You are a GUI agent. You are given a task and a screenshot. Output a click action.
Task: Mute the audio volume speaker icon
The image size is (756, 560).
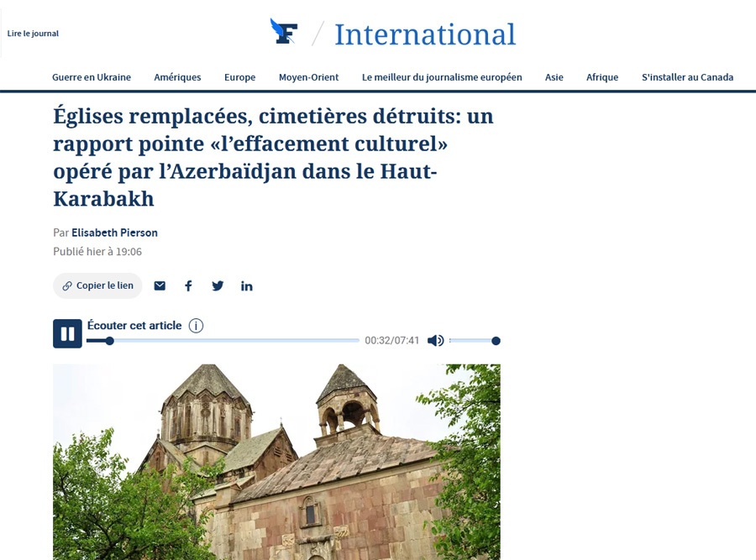pyautogui.click(x=435, y=341)
